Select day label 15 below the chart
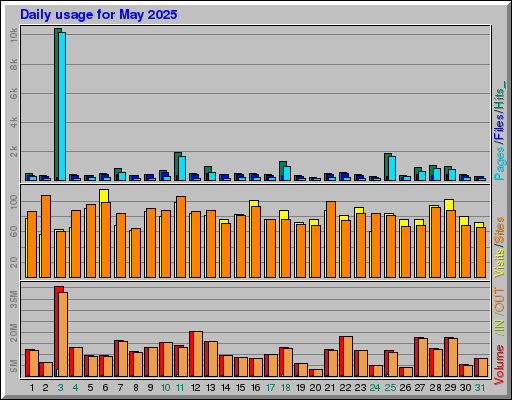 240,388
